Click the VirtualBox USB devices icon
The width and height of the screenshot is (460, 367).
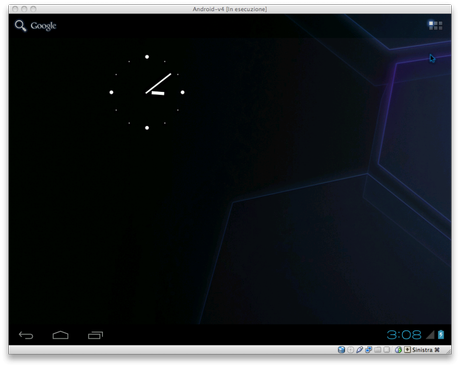(x=359, y=350)
